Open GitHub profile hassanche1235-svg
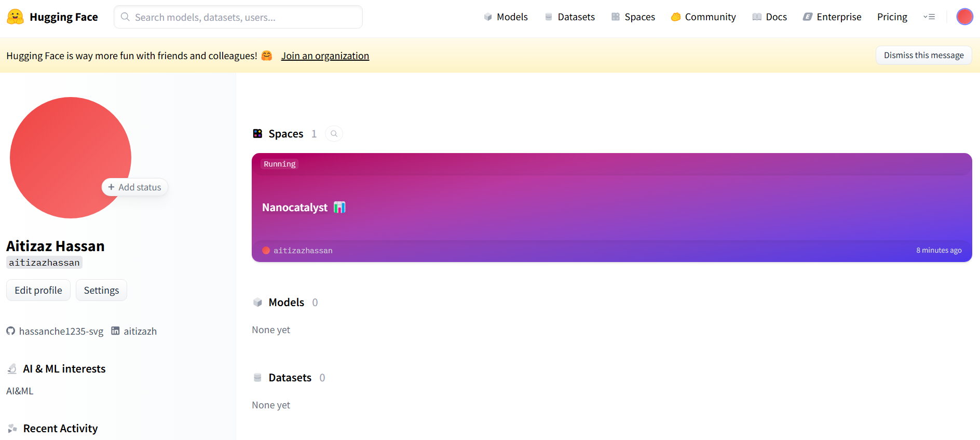The image size is (980, 440). [61, 331]
